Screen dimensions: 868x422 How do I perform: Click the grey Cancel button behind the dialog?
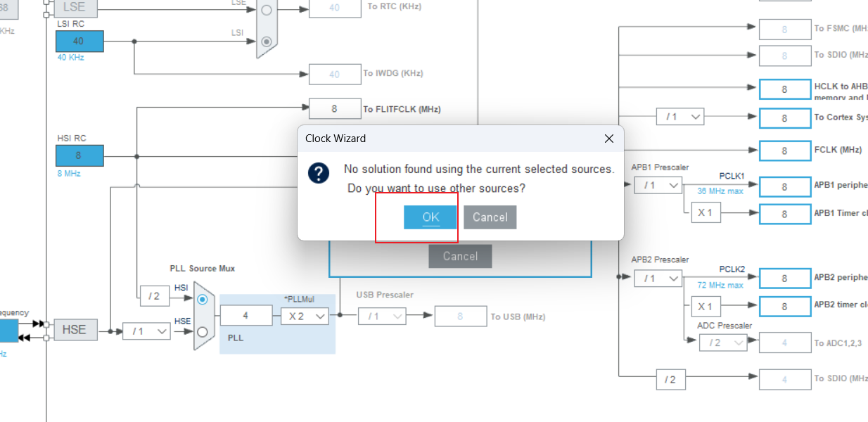pyautogui.click(x=460, y=256)
